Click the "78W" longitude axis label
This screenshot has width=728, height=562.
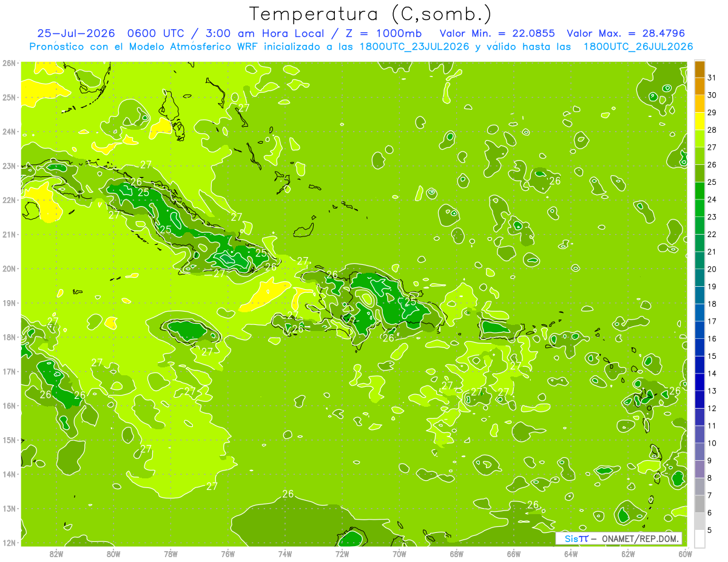pos(170,553)
